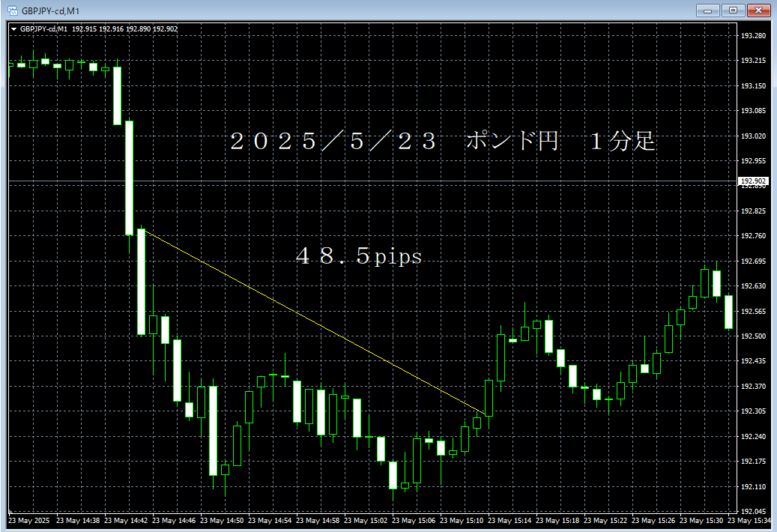Click the 23 May 14:42 time label
The height and width of the screenshot is (532, 777).
pos(127,521)
